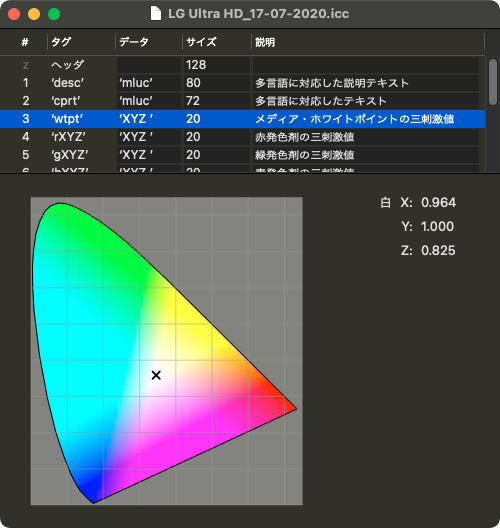This screenshot has width=500, height=528.
Task: Click the '説明' column header
Action: (368, 42)
